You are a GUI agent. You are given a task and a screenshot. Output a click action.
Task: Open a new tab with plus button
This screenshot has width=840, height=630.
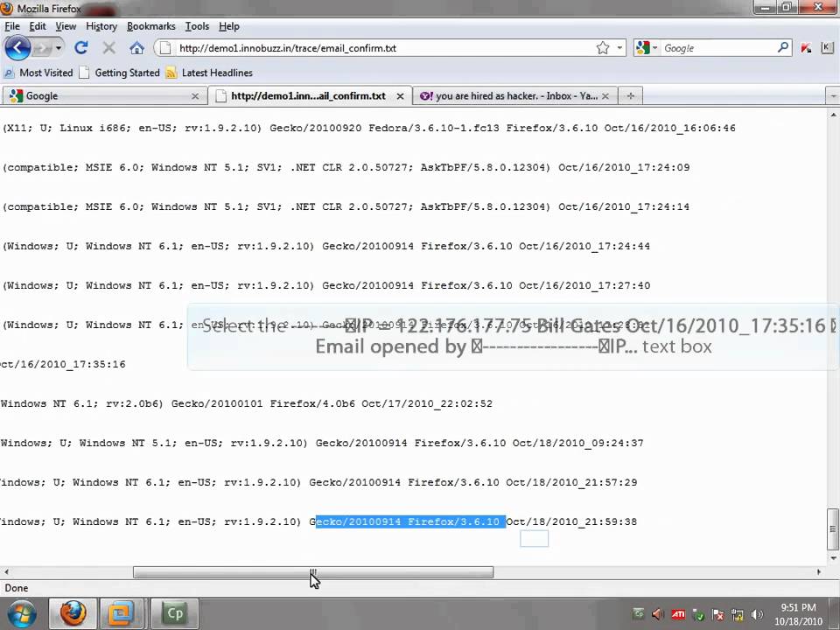[631, 96]
